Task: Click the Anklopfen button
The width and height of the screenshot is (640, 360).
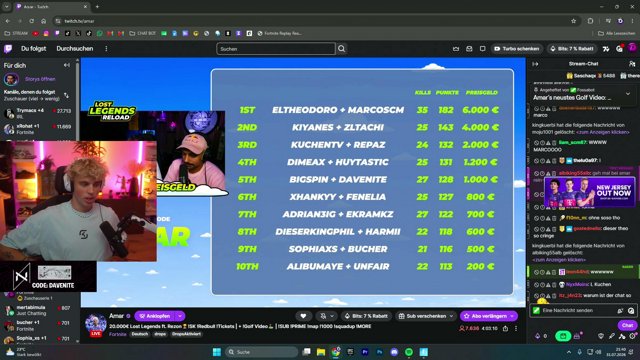Action: pos(155,316)
